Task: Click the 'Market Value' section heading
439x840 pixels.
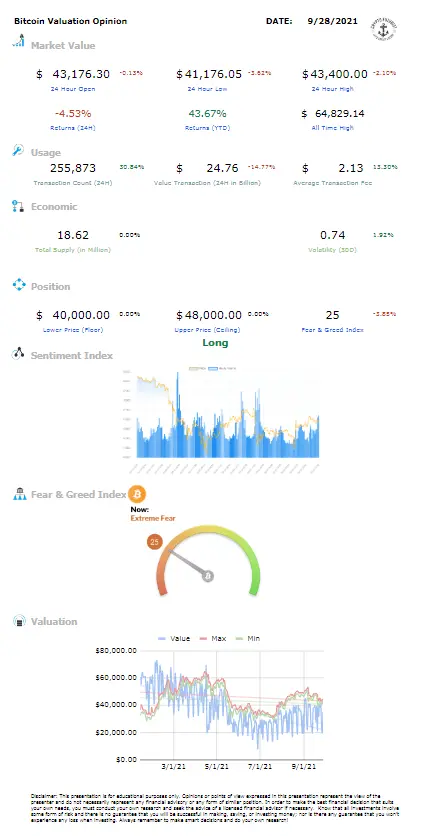Action: tap(63, 46)
